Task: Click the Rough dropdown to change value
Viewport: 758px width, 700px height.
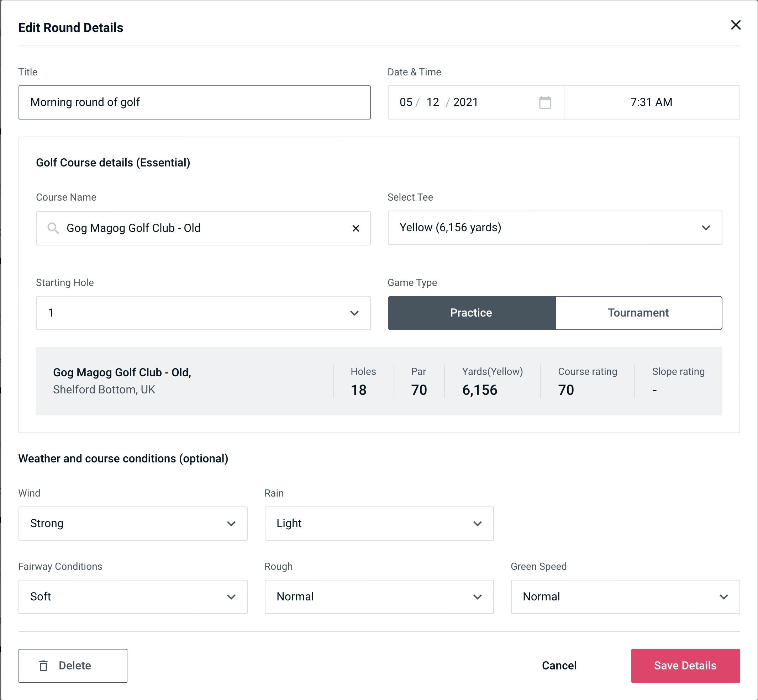Action: [x=379, y=596]
